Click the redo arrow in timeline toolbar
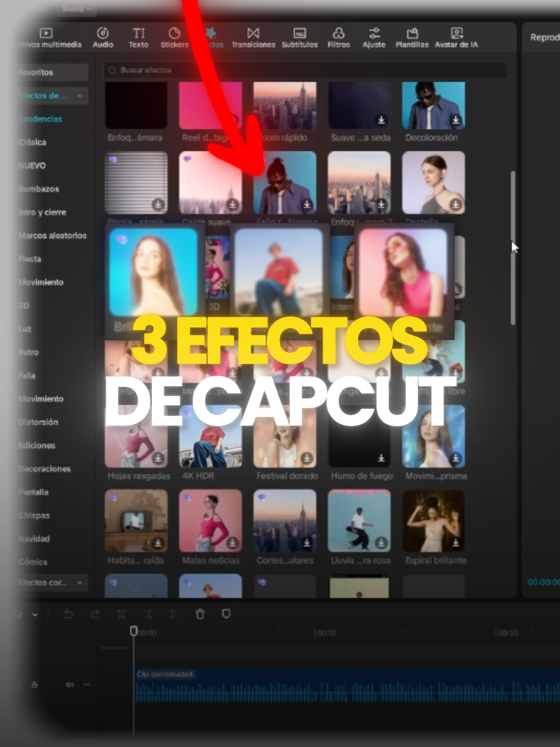 [x=95, y=614]
